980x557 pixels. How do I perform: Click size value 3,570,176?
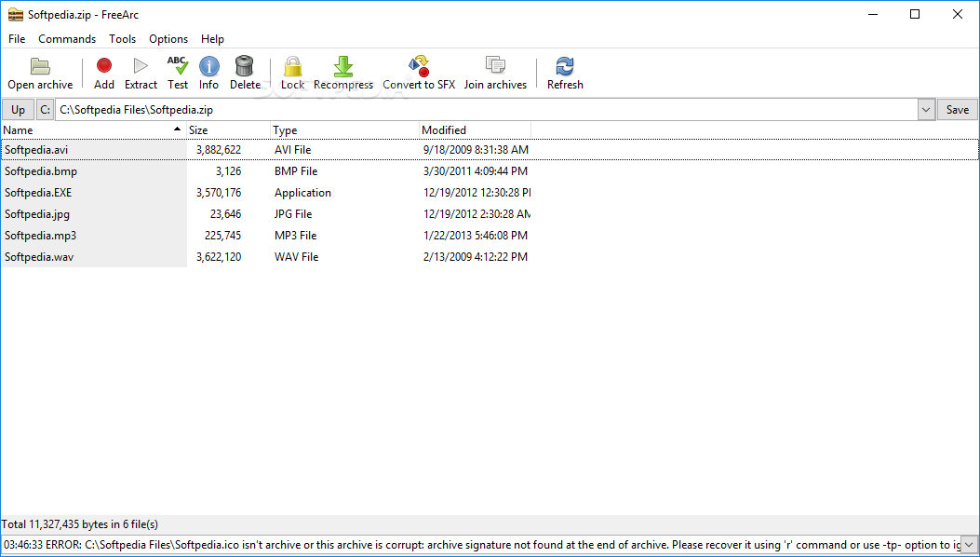219,193
